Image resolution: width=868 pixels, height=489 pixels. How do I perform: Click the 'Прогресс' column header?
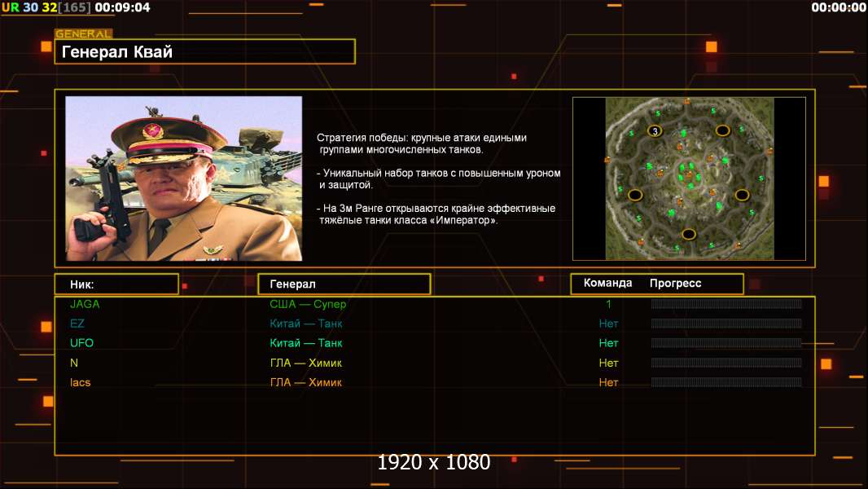[675, 284]
